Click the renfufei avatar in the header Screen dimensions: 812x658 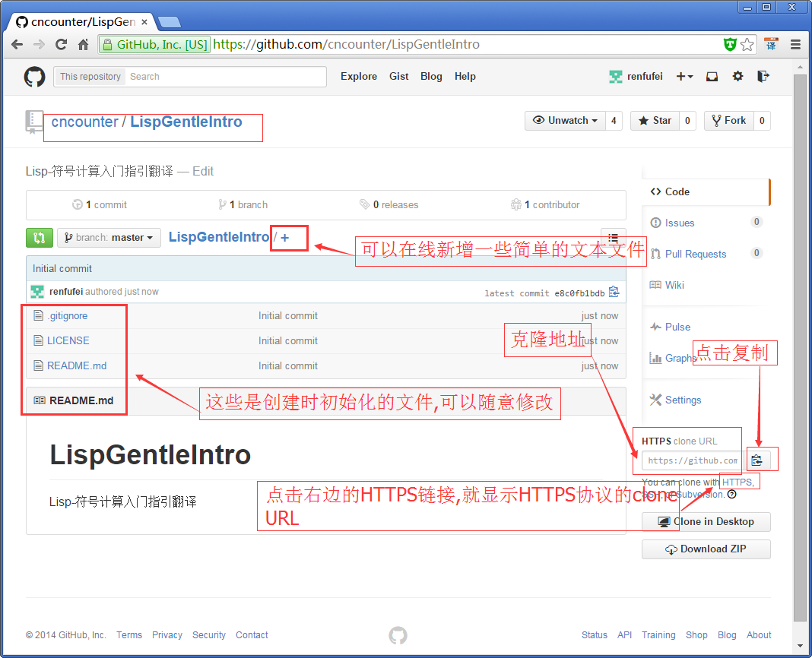pos(616,77)
